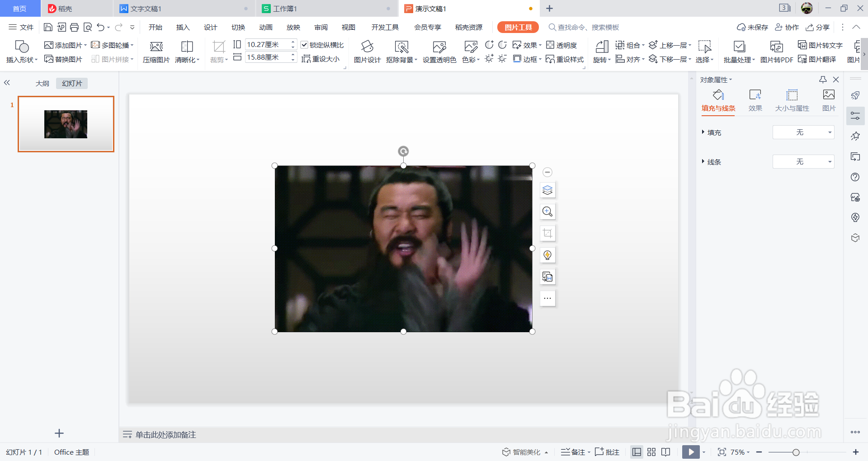Click the zoom out minus button
The image size is (868, 461).
(759, 452)
